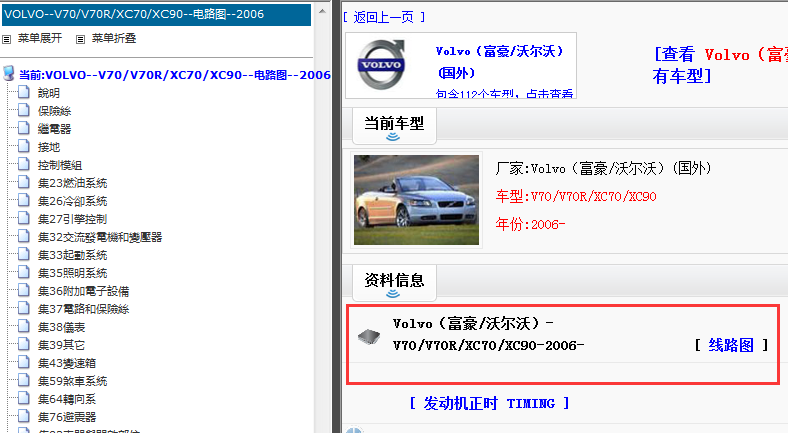The height and width of the screenshot is (433, 788).
Task: Click the page icon next to 集23燃油系統
Action: click(x=24, y=182)
